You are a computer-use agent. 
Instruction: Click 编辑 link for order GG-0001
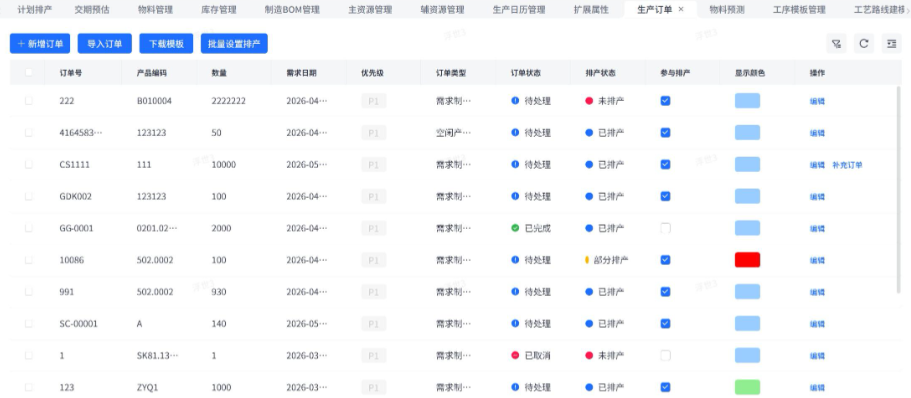(817, 228)
